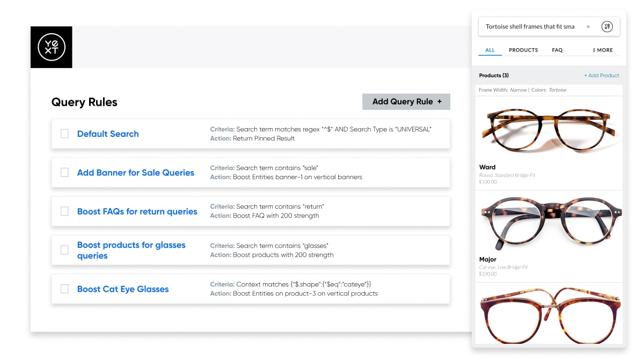Clear the search query with the x icon
The image size is (644, 362).
(588, 26)
